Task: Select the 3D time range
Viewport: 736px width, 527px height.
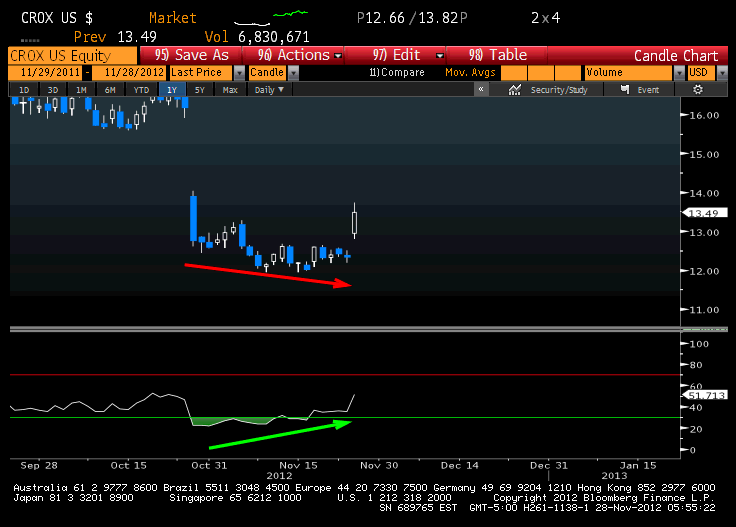Action: (x=53, y=90)
